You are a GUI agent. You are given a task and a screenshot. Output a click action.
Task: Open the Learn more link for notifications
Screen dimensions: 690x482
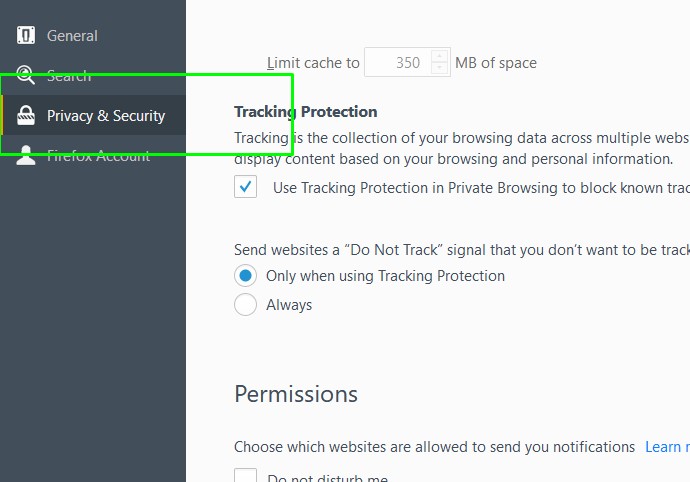[x=666, y=447]
